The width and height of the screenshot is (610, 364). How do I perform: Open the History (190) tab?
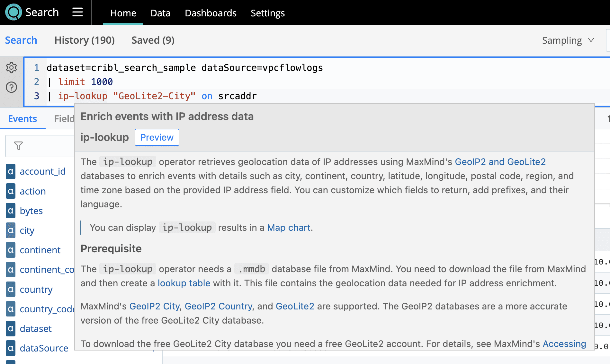coord(85,40)
